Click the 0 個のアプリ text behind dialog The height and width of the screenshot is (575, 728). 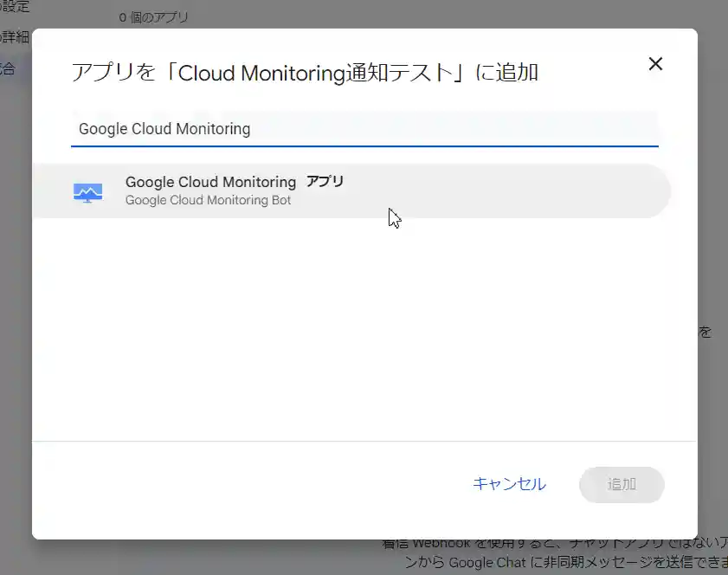click(154, 17)
